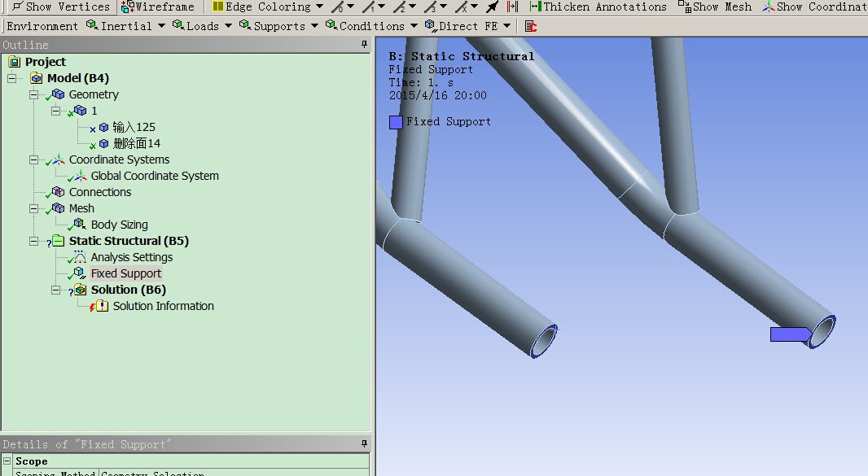Click the Static Structural folder icon
The image size is (868, 476).
point(58,241)
